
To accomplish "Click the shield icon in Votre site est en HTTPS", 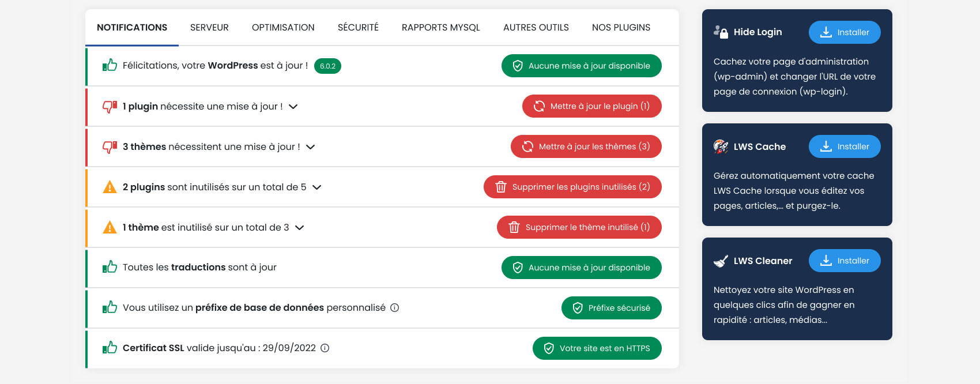I will click(549, 348).
